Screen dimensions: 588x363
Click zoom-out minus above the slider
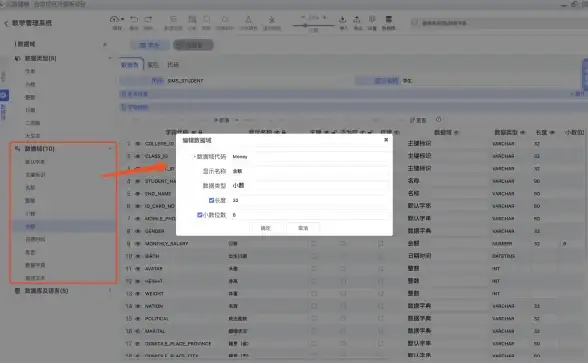pos(303,18)
